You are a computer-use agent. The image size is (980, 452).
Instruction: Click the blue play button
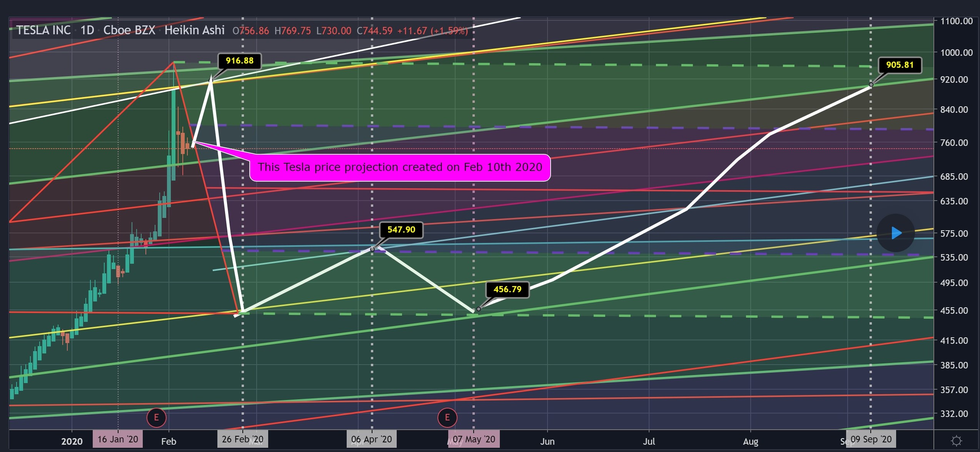[896, 233]
